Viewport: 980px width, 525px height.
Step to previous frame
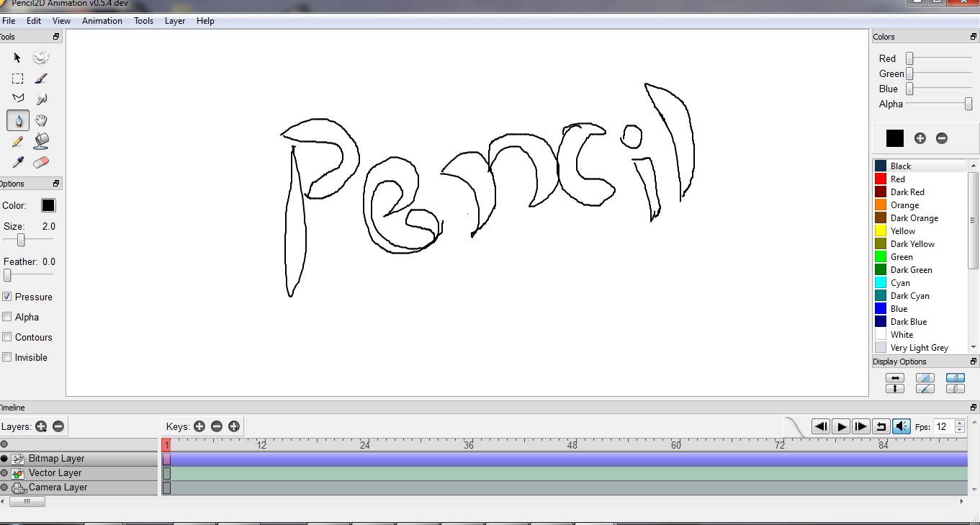click(821, 426)
